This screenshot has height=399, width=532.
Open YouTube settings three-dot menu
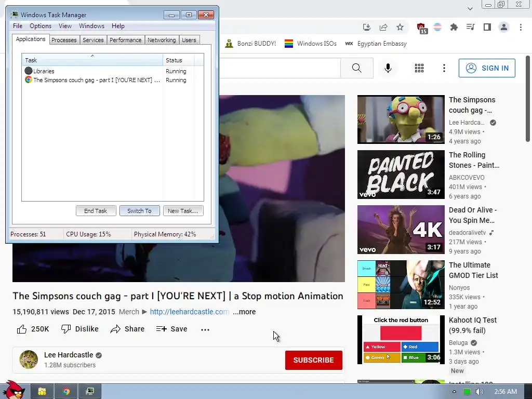point(444,68)
